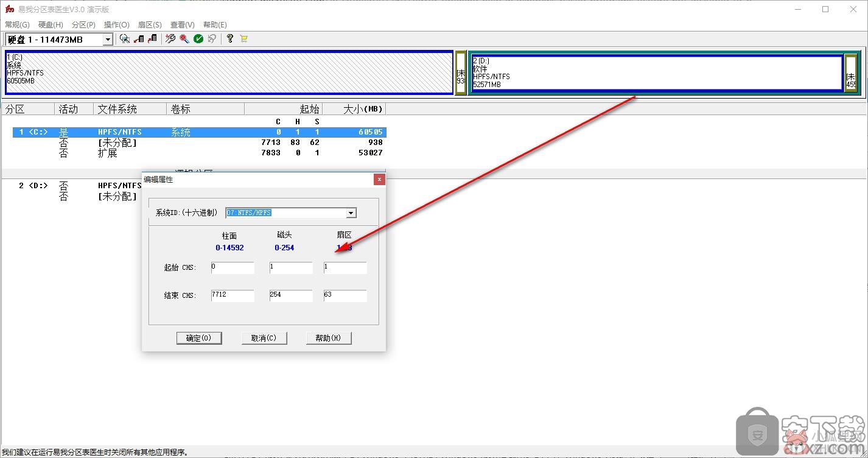868x458 pixels.
Task: Maximize the application window
Action: (x=825, y=9)
